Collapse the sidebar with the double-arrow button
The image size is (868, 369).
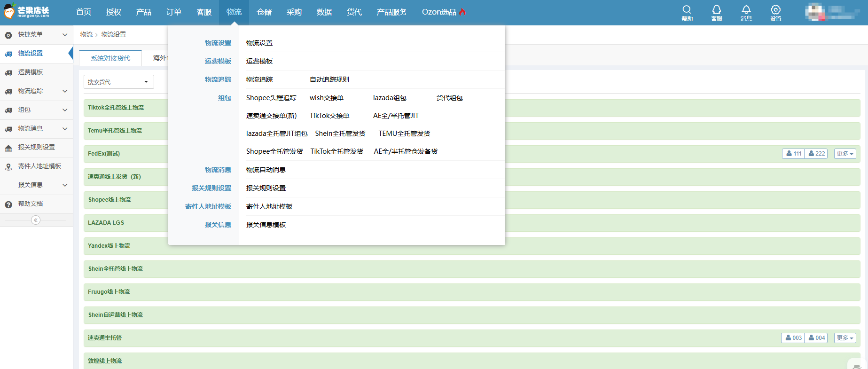click(36, 220)
